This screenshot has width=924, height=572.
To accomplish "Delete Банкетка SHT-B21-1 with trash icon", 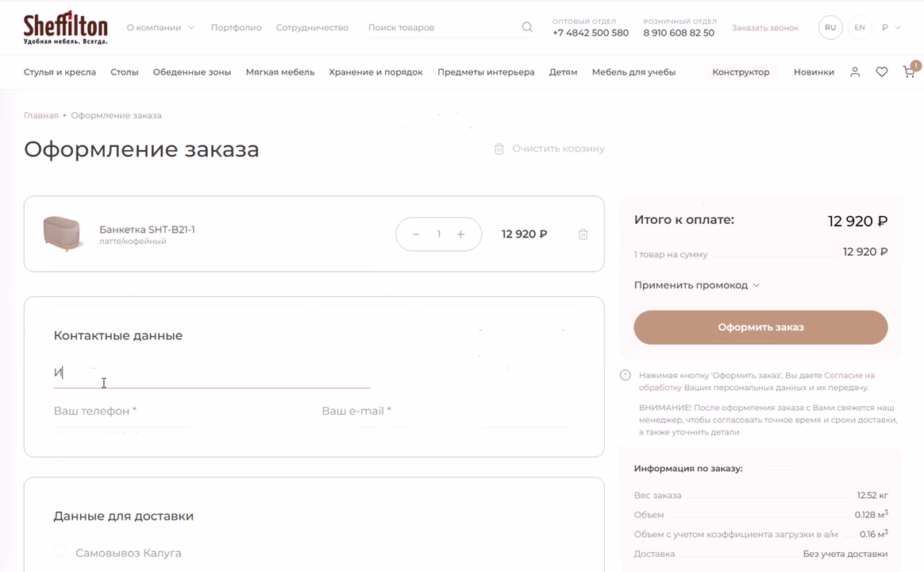I will tap(583, 234).
